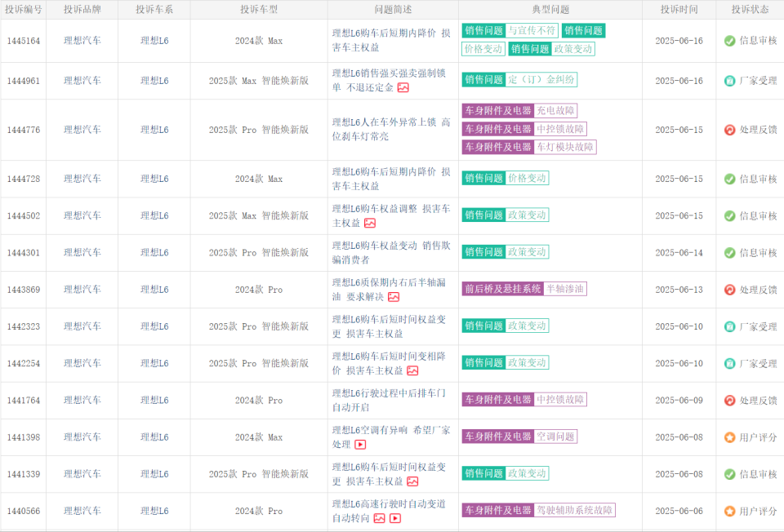Click red 处理反馈 icon in row 1443869
Image resolution: width=784 pixels, height=532 pixels.
tap(729, 290)
